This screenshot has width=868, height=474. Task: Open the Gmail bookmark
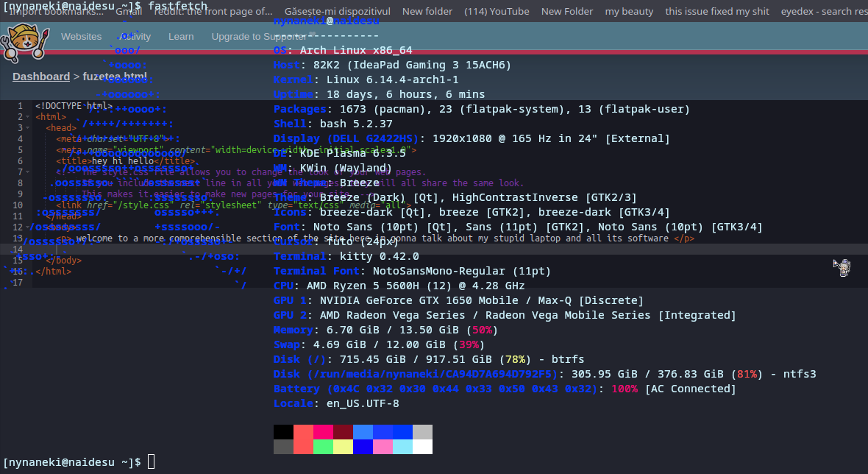click(129, 11)
